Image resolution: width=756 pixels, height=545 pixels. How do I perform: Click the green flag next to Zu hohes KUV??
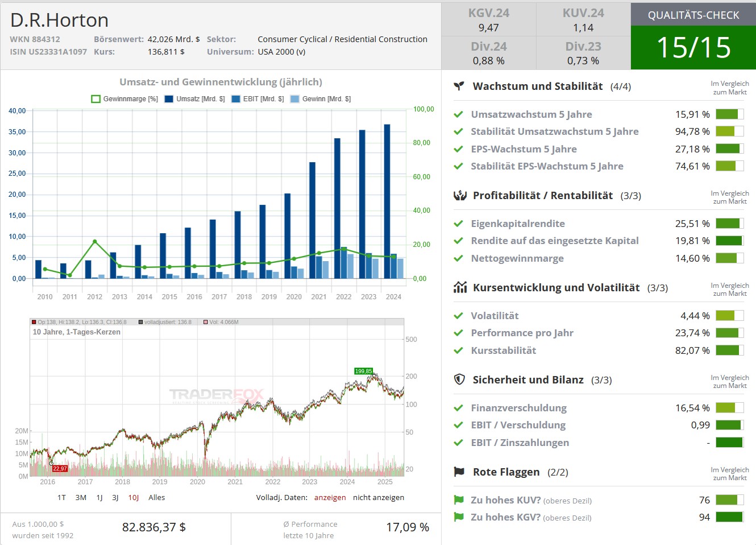(459, 500)
